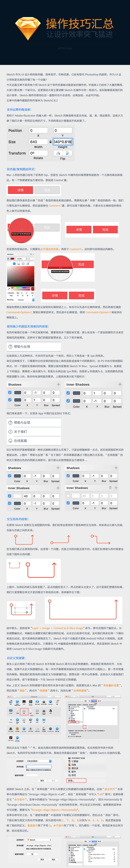130x868 pixels.
Task: Click the trash icon in Inner Shadows
Action: [x=110, y=488]
